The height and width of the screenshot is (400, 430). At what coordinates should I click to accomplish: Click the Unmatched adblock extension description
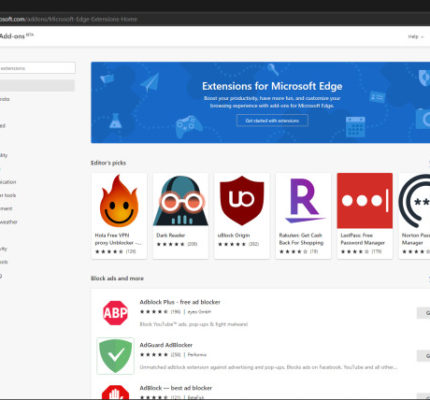(x=268, y=367)
